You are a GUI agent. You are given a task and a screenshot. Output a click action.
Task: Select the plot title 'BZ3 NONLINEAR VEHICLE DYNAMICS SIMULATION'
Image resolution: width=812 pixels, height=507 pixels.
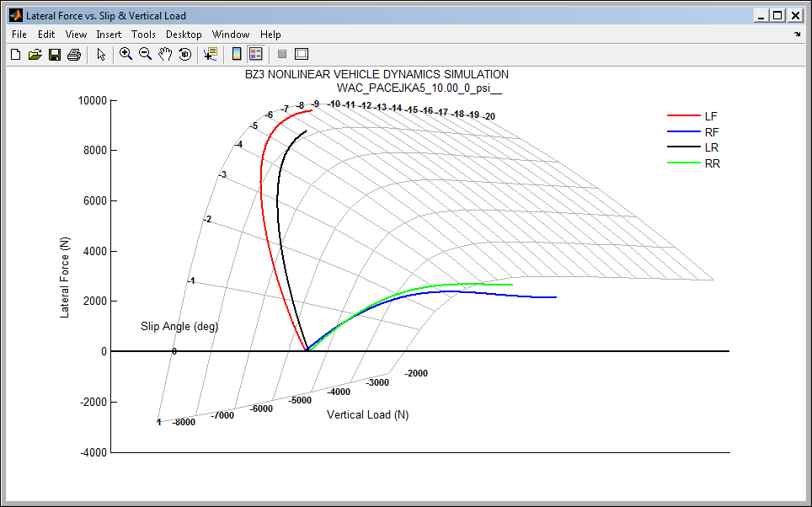[377, 75]
